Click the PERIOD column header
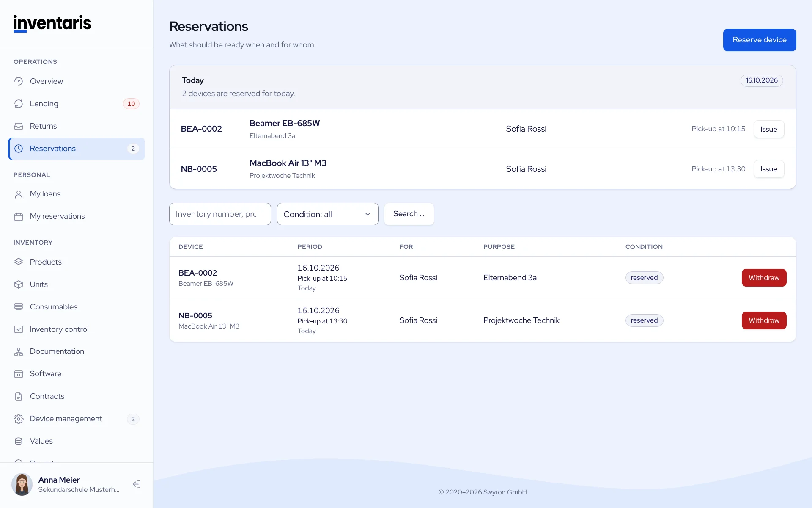This screenshot has height=508, width=812. click(310, 247)
